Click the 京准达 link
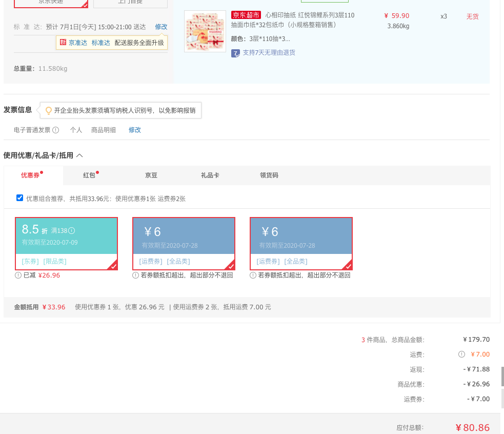 (x=78, y=43)
